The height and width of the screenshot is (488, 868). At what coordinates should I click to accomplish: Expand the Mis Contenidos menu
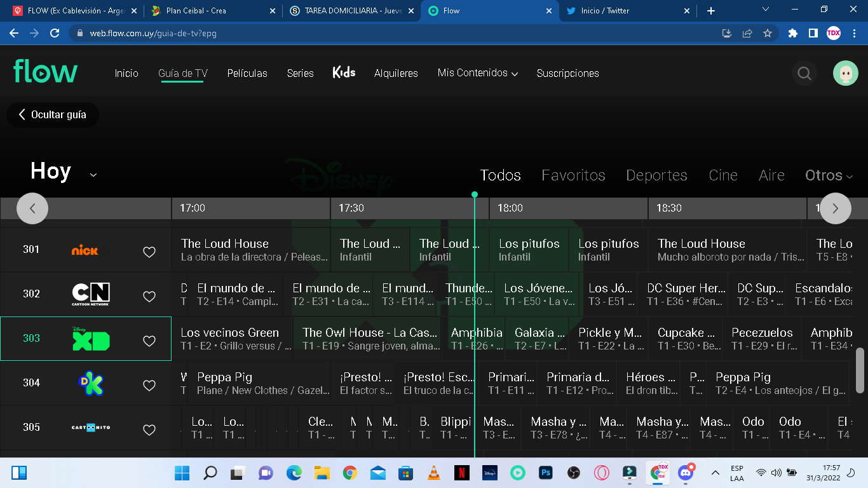(478, 73)
